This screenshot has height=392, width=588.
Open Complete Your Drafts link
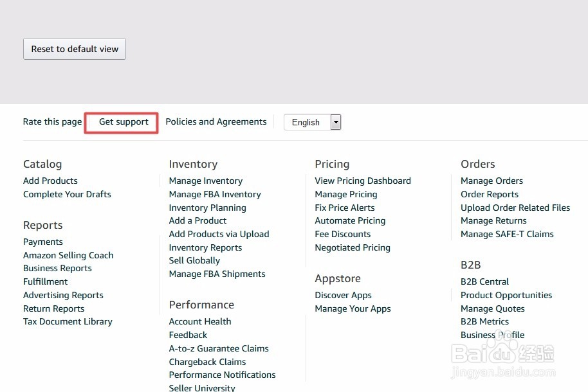(67, 194)
